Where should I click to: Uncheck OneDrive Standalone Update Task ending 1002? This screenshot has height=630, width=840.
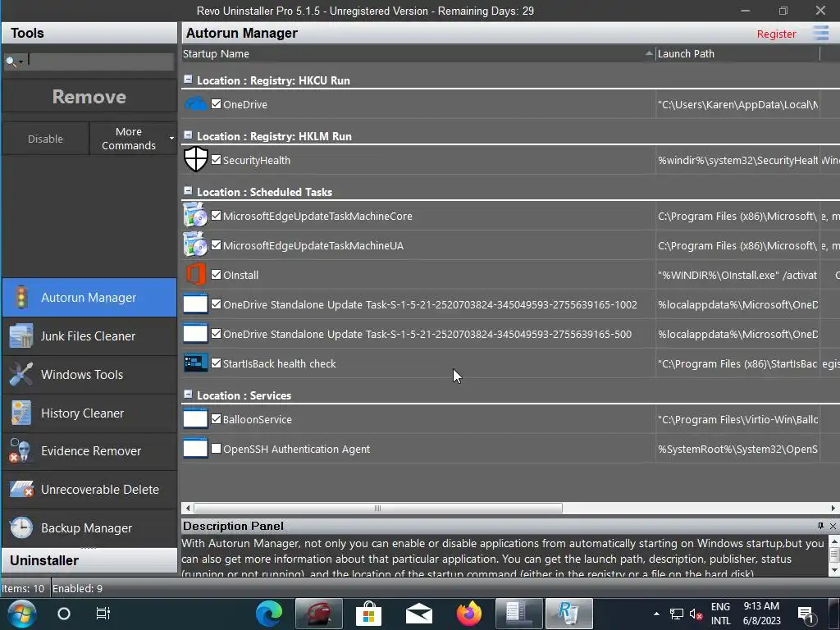point(216,304)
